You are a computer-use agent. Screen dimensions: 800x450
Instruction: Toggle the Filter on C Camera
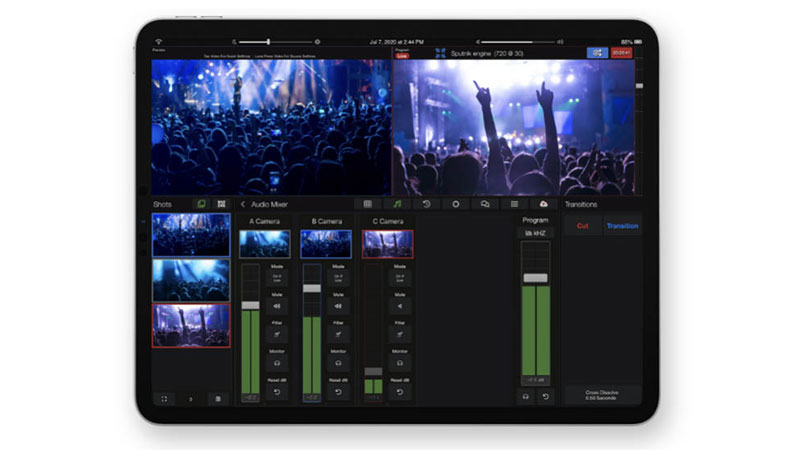(400, 335)
